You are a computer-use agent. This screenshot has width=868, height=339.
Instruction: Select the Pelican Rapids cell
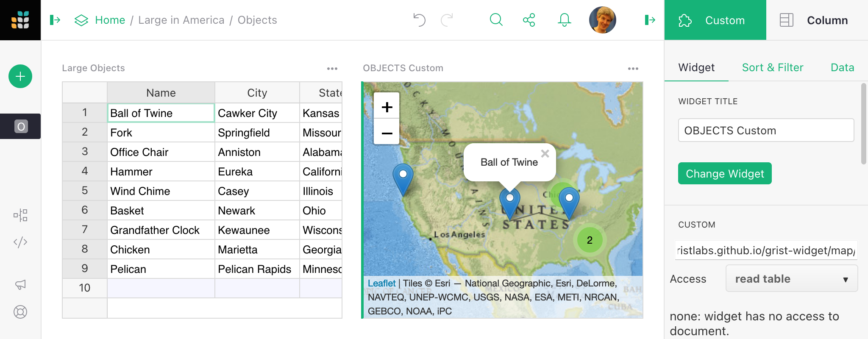pyautogui.click(x=257, y=269)
